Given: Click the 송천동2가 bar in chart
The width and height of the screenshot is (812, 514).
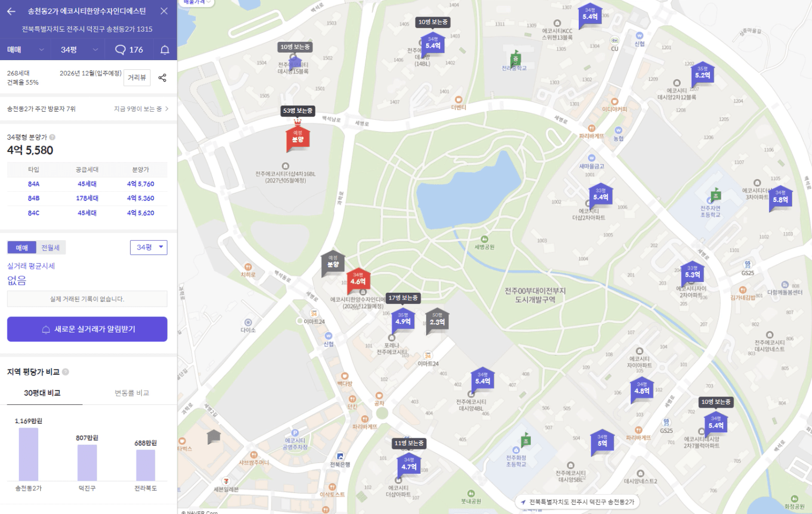Looking at the screenshot, I should 28,454.
